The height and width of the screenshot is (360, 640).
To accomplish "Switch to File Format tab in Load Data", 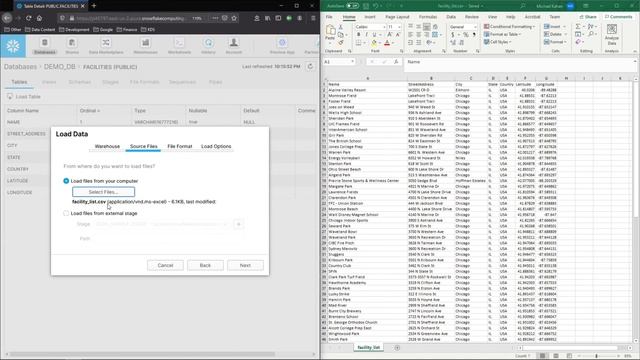I will [180, 146].
